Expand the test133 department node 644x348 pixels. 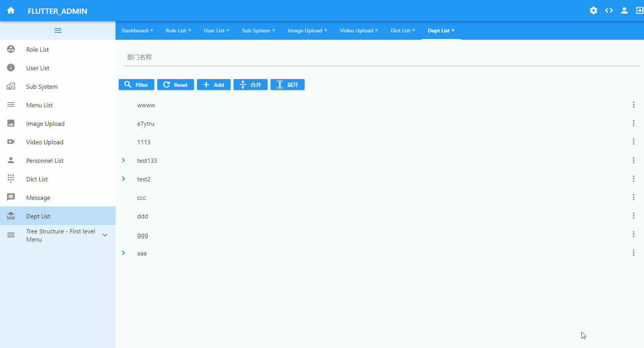(123, 160)
